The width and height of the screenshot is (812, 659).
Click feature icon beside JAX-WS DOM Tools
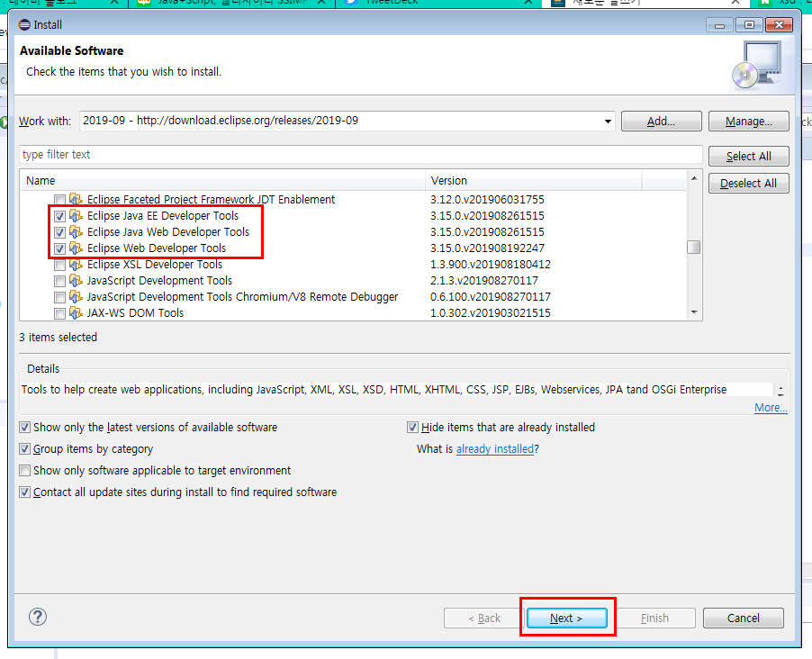(77, 313)
